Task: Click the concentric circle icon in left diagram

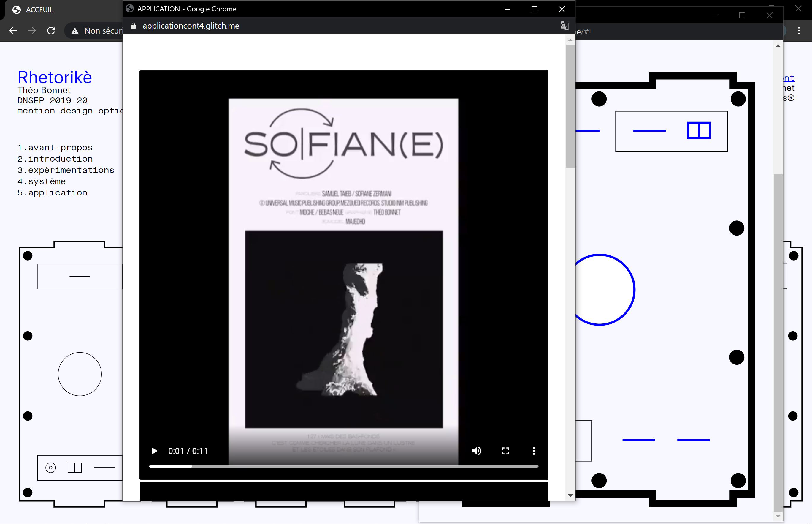Action: [x=51, y=468]
